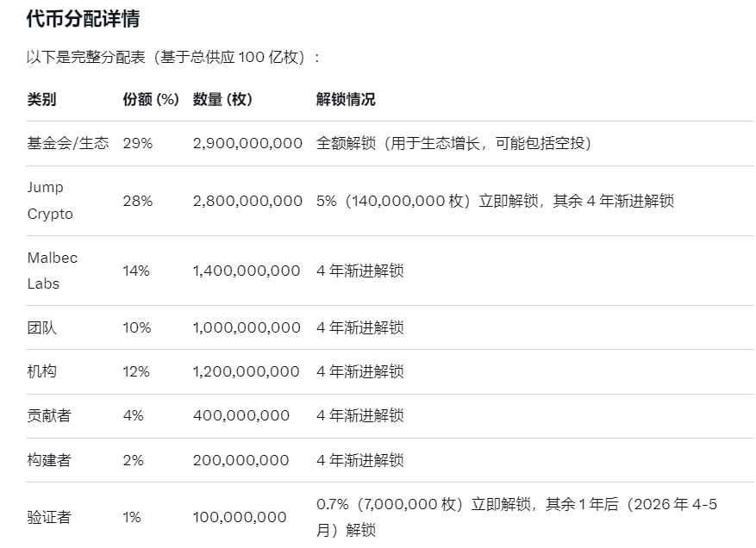Select the Malbec Labs category cell

pos(53,271)
